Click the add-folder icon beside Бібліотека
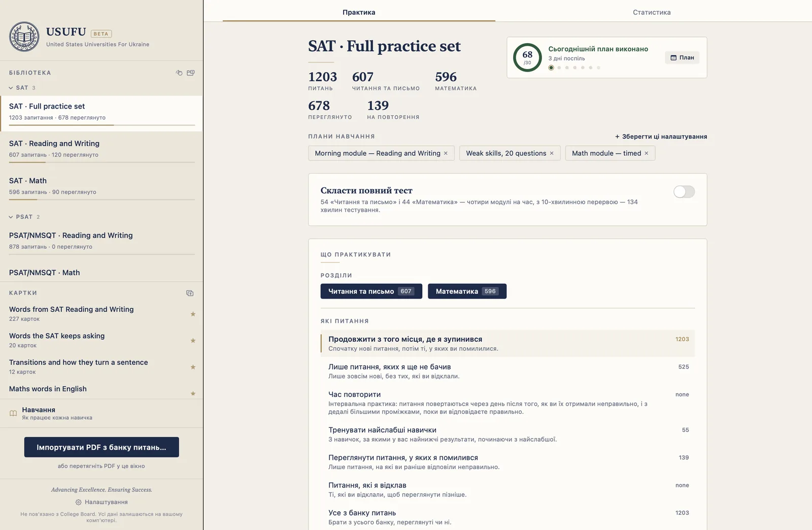The image size is (812, 530). (191, 73)
